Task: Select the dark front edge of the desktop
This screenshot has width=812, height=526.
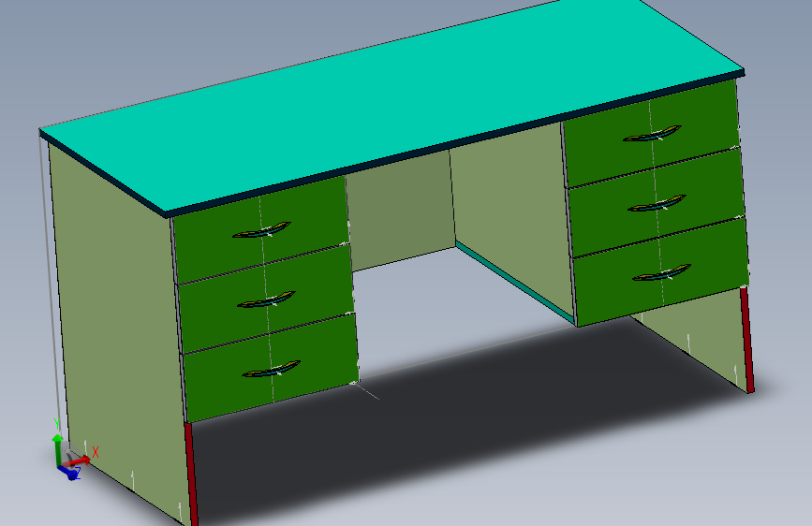Action: pyautogui.click(x=456, y=144)
